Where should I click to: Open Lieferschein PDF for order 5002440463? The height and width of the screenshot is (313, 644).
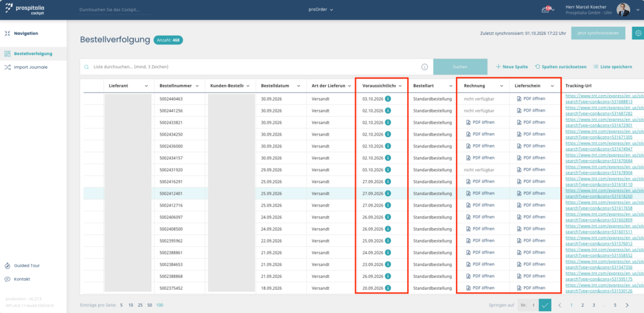pyautogui.click(x=531, y=99)
